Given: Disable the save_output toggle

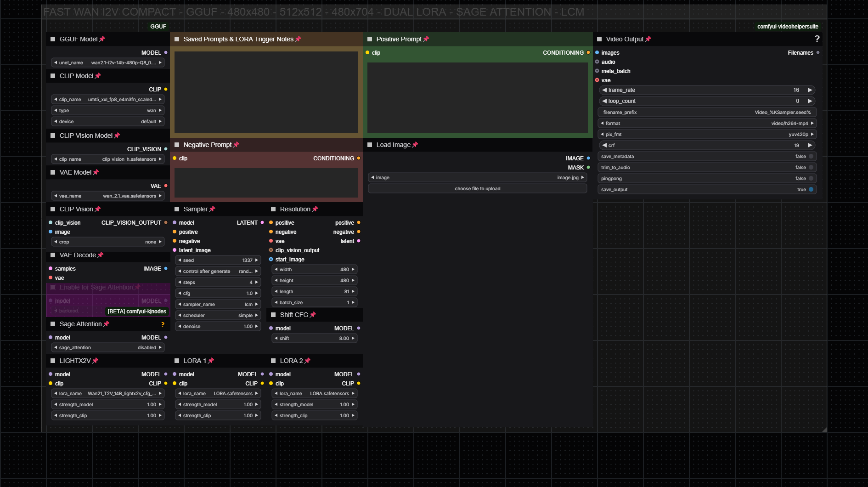Looking at the screenshot, I should tap(811, 190).
